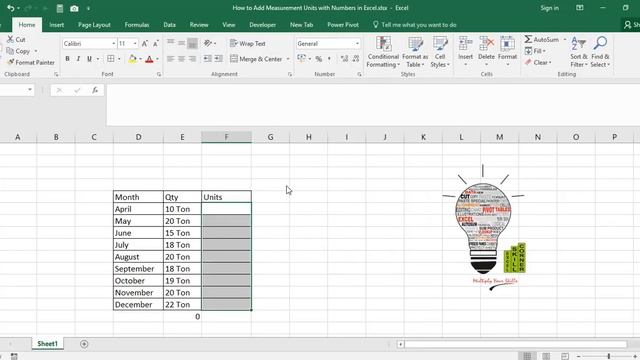Screen dimensions: 640x360
Task: Click the Increase Indent icon
Action: coord(219,59)
